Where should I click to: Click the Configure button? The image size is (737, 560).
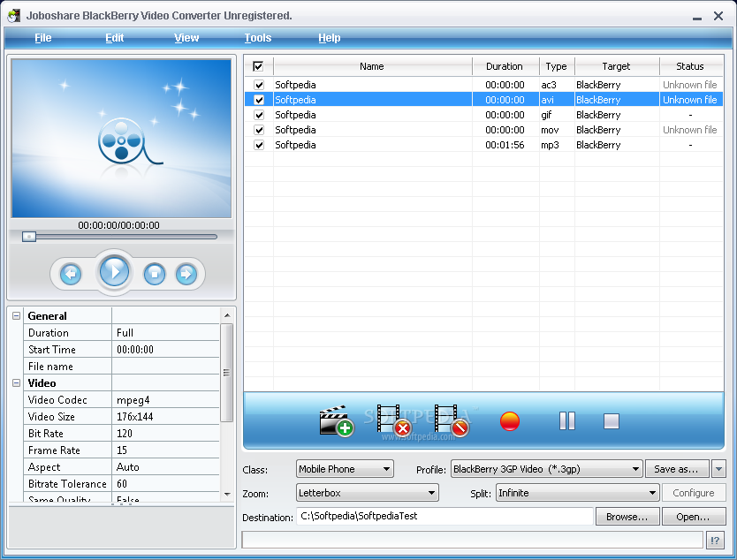pos(694,493)
